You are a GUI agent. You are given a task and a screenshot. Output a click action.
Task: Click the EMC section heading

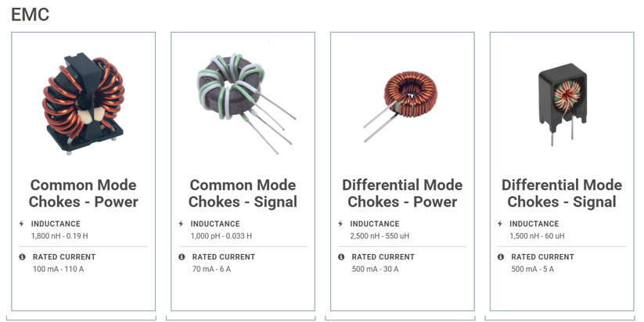pyautogui.click(x=30, y=15)
